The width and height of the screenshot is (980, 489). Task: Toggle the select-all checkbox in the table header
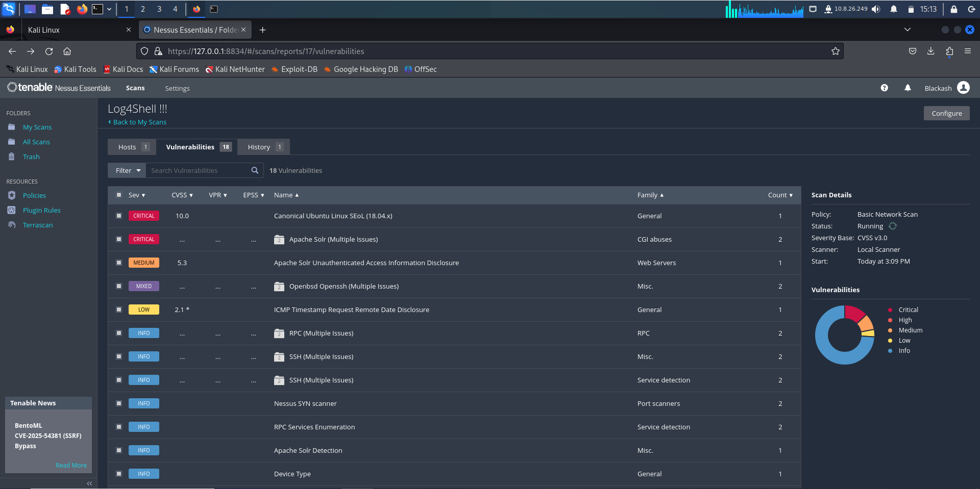pyautogui.click(x=119, y=195)
